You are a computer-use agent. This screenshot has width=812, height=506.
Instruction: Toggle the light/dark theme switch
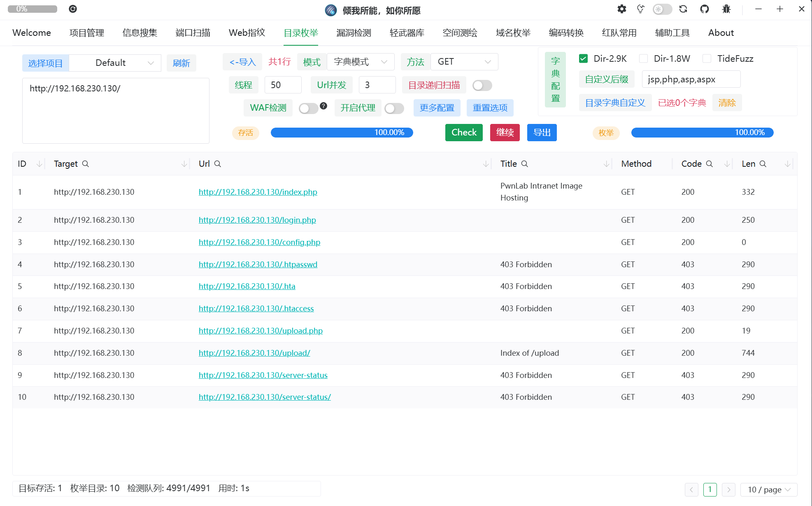point(662,9)
